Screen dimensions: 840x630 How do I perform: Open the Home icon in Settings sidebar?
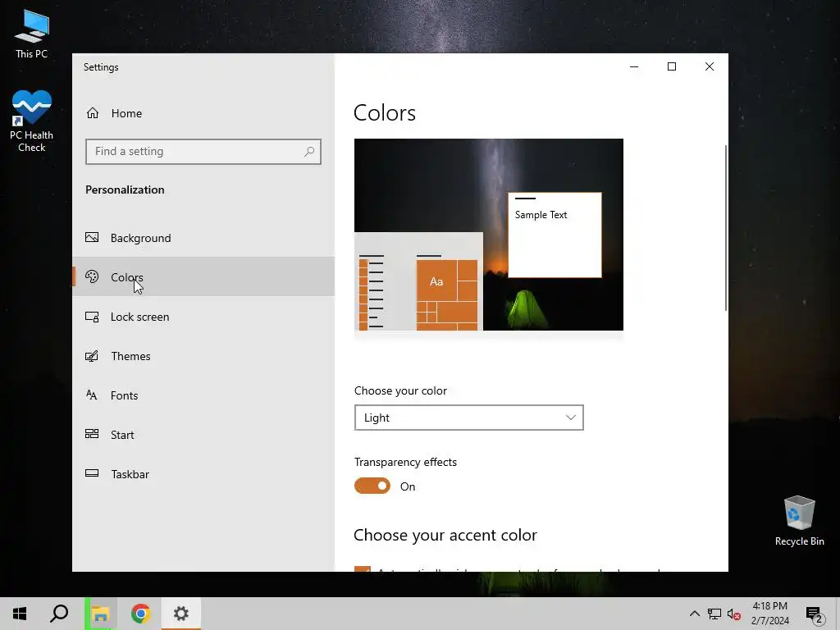(x=93, y=113)
